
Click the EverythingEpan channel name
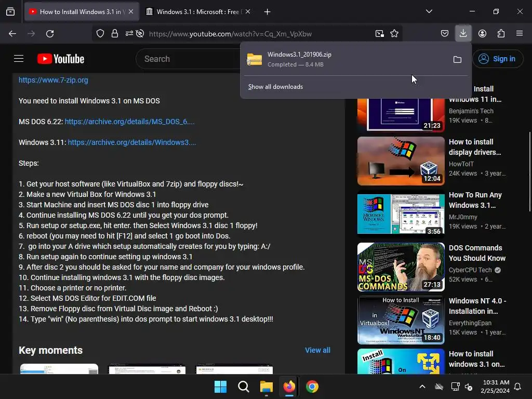(470, 323)
